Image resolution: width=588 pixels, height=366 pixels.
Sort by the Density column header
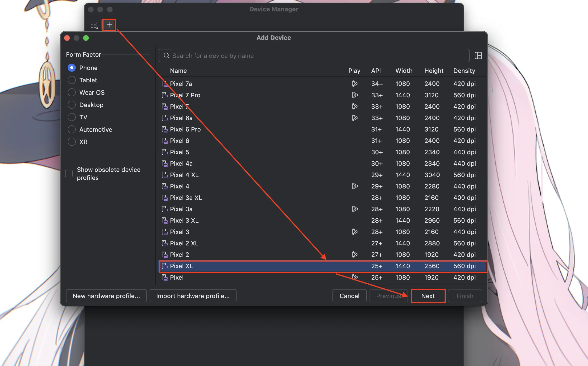464,71
